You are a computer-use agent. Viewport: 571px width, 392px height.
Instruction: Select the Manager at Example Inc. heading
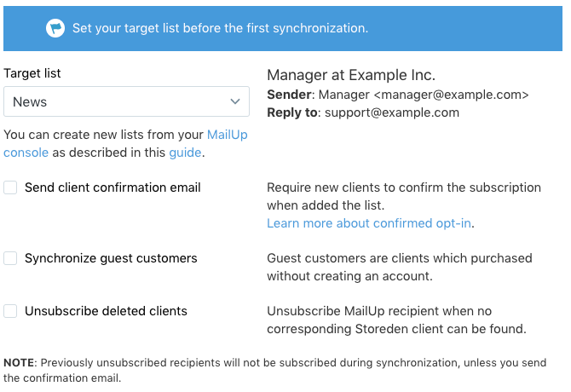pos(351,75)
